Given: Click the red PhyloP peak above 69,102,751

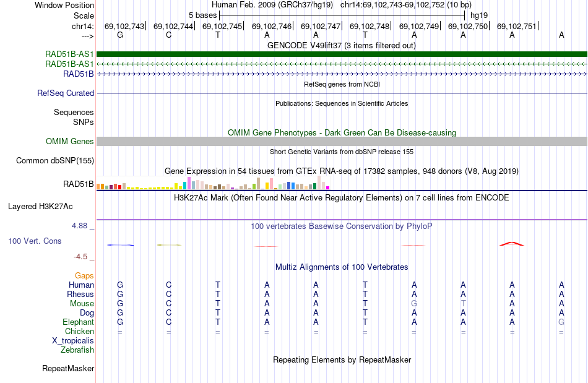Looking at the screenshot, I should coord(511,244).
